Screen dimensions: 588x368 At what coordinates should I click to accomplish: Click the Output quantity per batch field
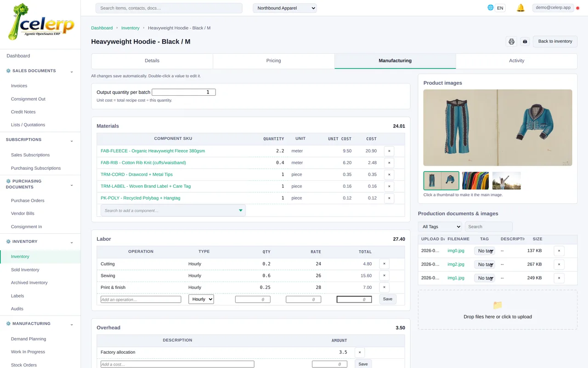(184, 92)
